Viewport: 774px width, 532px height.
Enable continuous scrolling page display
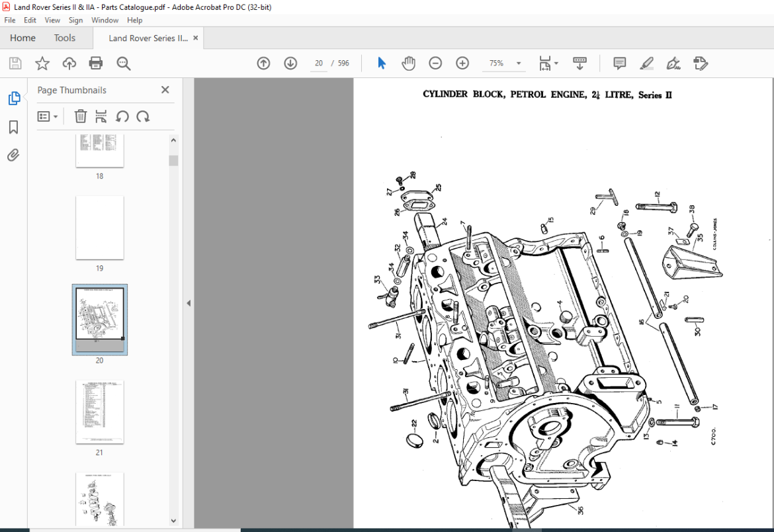580,63
